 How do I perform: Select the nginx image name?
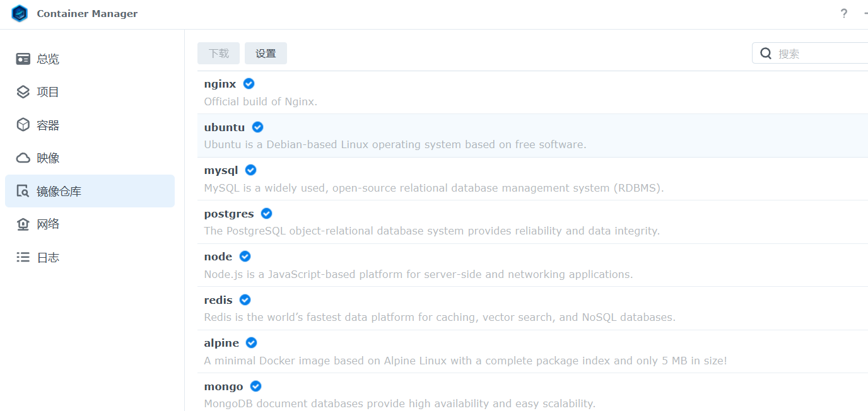point(220,84)
